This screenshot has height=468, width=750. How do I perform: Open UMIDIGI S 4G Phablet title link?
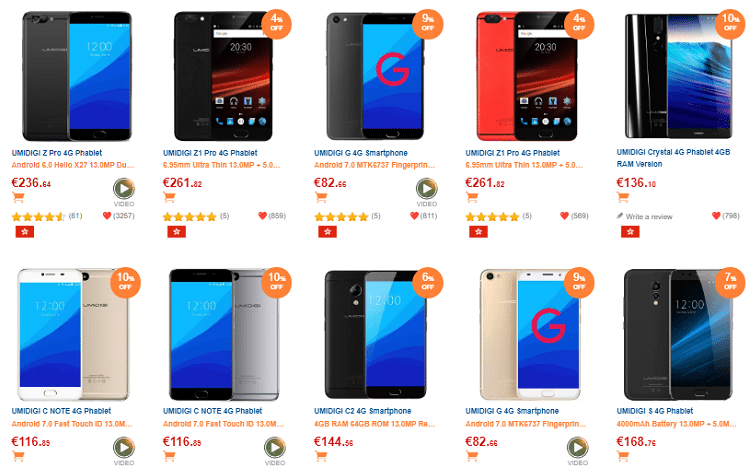point(654,411)
